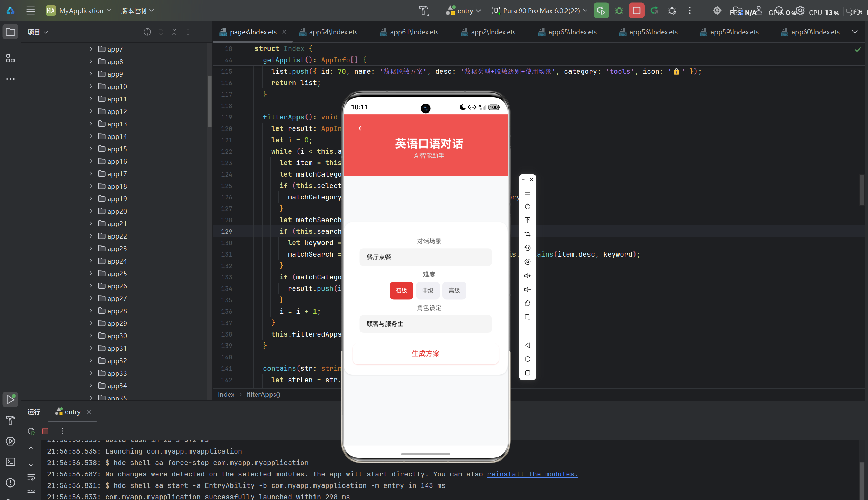Switch to app65\Index.ets tab
Image resolution: width=868 pixels, height=500 pixels.
coord(567,32)
